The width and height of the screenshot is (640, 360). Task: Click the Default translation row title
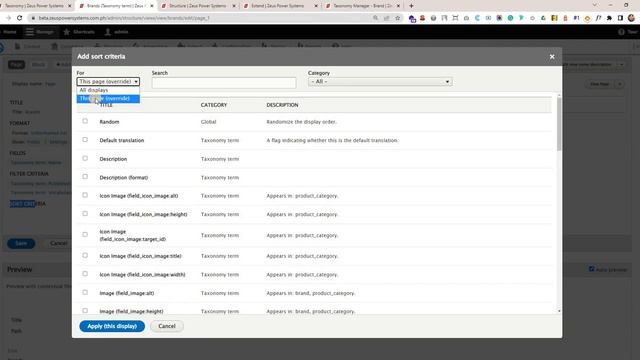122,140
